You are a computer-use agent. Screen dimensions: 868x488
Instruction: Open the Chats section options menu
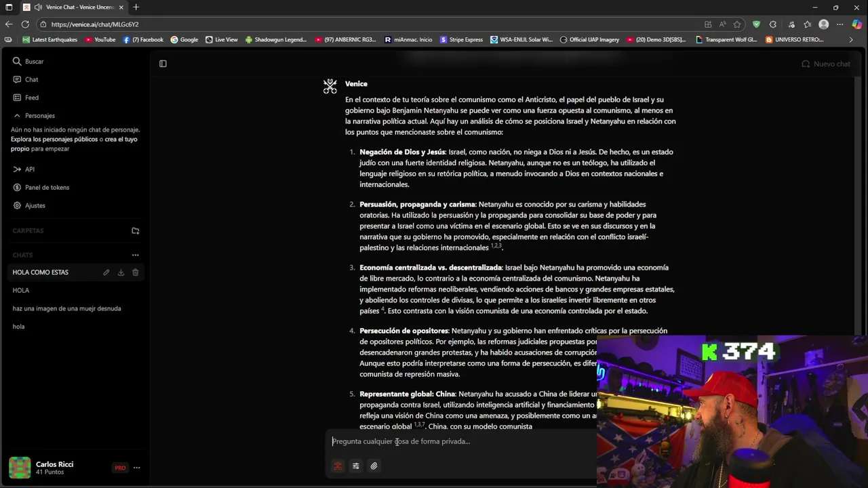pyautogui.click(x=136, y=255)
